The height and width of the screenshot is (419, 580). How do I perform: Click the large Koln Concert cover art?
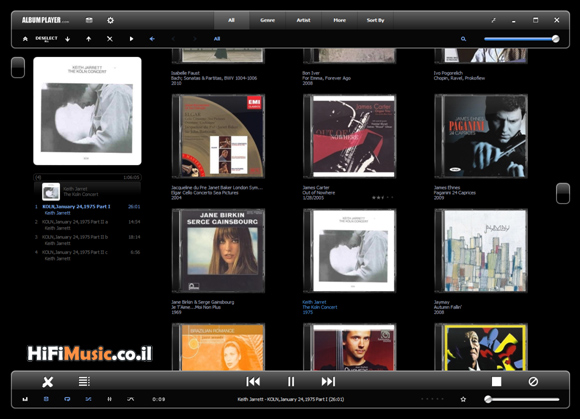pos(87,111)
